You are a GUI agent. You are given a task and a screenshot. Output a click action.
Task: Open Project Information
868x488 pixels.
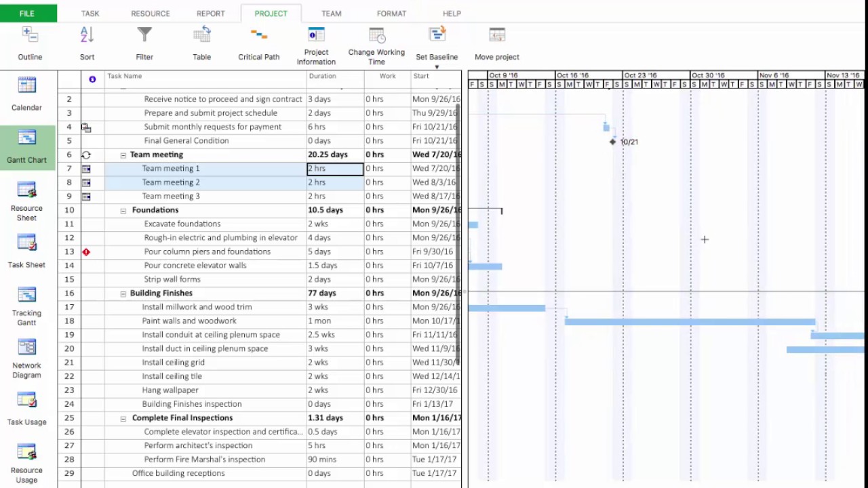click(316, 35)
